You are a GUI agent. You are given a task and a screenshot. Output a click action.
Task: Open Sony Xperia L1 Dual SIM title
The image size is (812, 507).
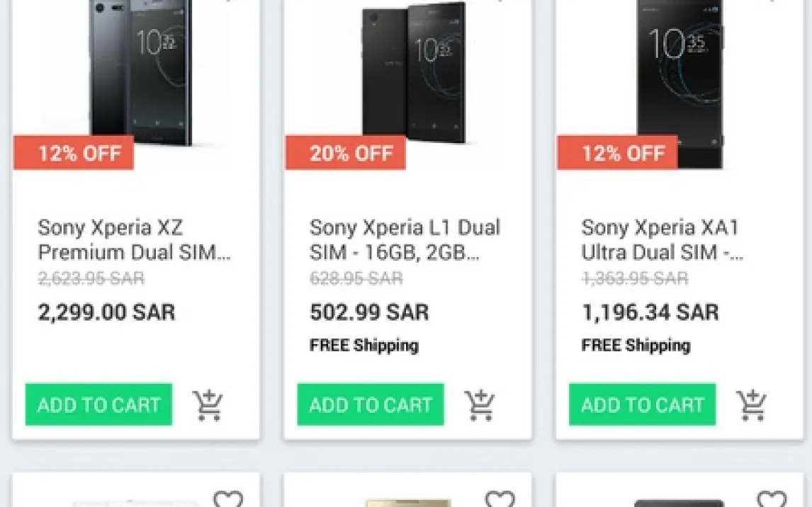point(405,240)
